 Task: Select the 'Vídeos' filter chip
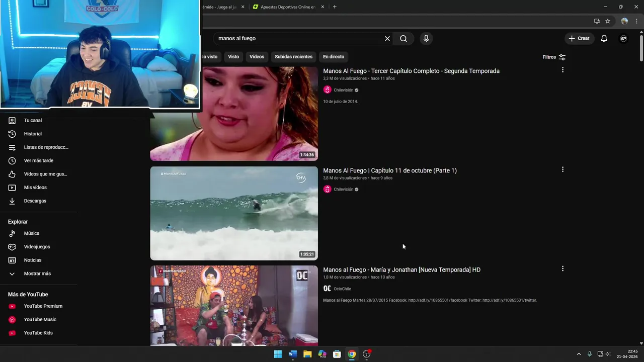[x=257, y=57]
